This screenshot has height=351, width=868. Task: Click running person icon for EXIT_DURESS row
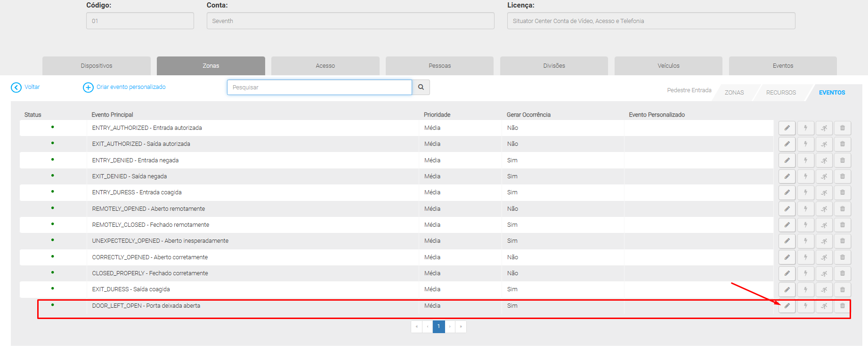point(824,289)
